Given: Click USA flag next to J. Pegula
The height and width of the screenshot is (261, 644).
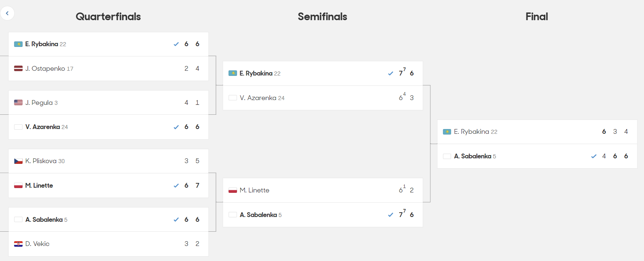Looking at the screenshot, I should [18, 103].
